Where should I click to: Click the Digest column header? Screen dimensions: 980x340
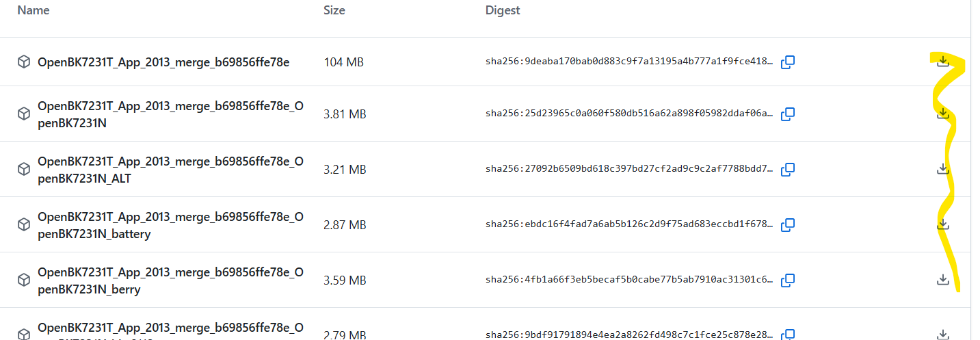pos(503,10)
